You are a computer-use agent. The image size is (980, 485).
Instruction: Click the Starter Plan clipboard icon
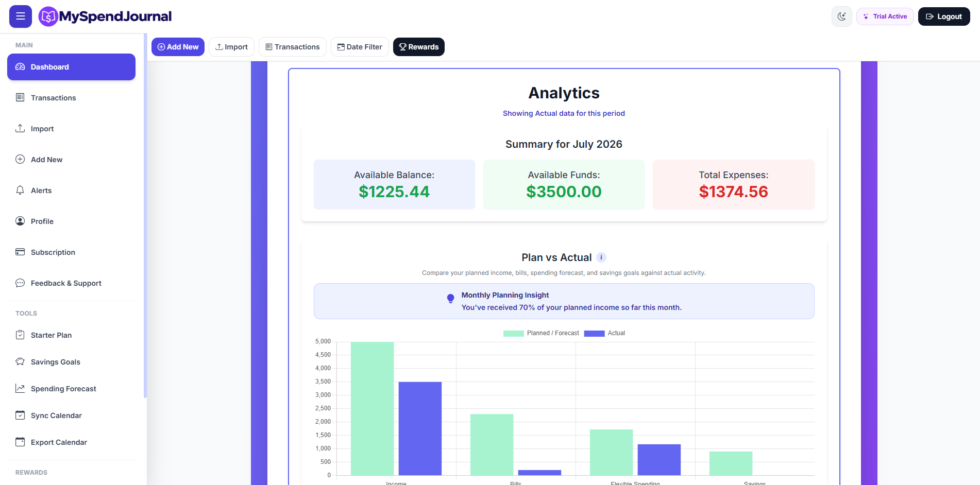pos(20,335)
